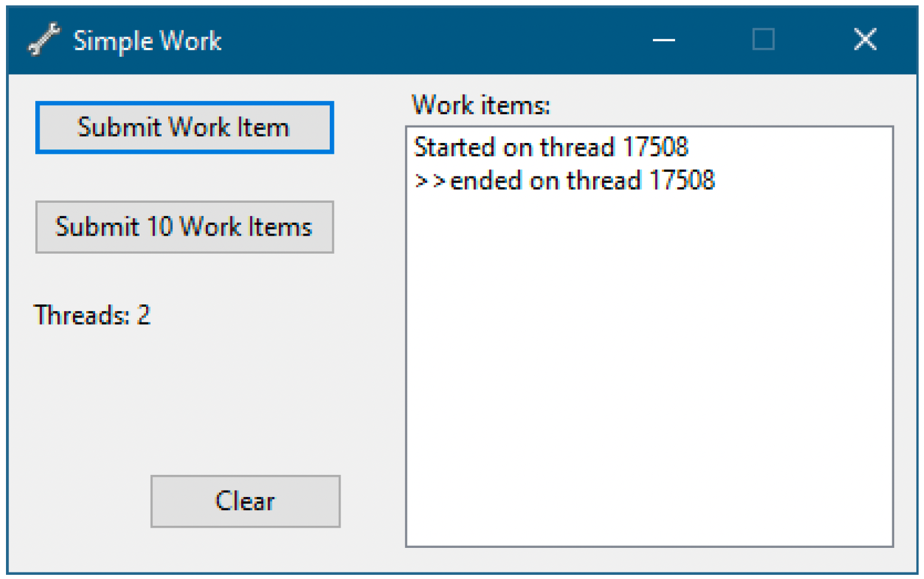This screenshot has height=579, width=924.
Task: Click the maximize box in title bar
Action: pyautogui.click(x=764, y=39)
